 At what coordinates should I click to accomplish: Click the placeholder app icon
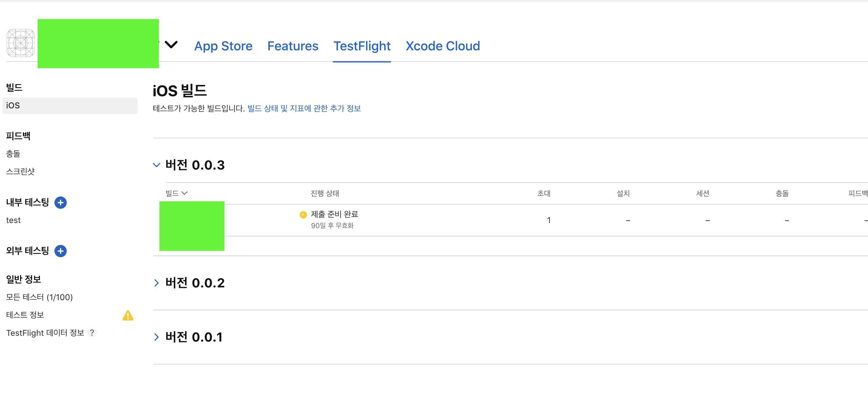(20, 43)
